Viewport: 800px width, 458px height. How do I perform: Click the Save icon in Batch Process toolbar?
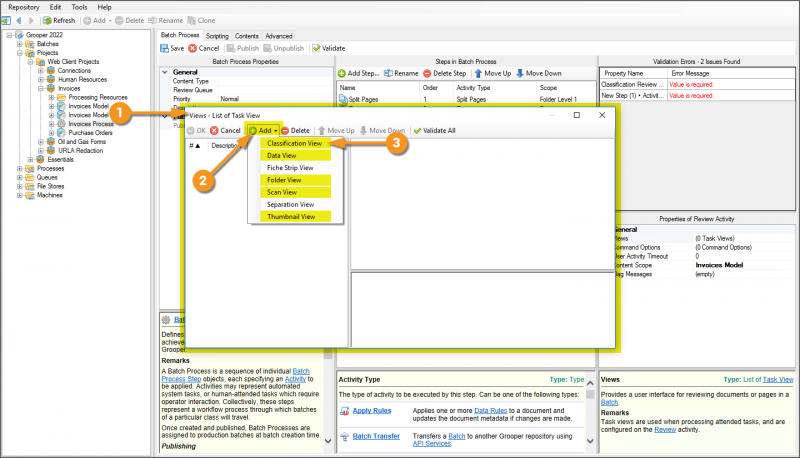(x=165, y=47)
